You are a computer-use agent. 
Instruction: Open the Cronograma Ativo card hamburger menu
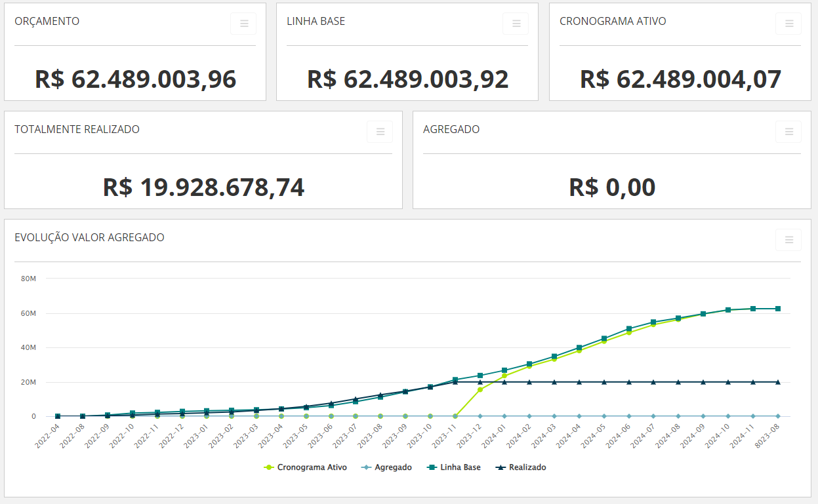tap(788, 24)
